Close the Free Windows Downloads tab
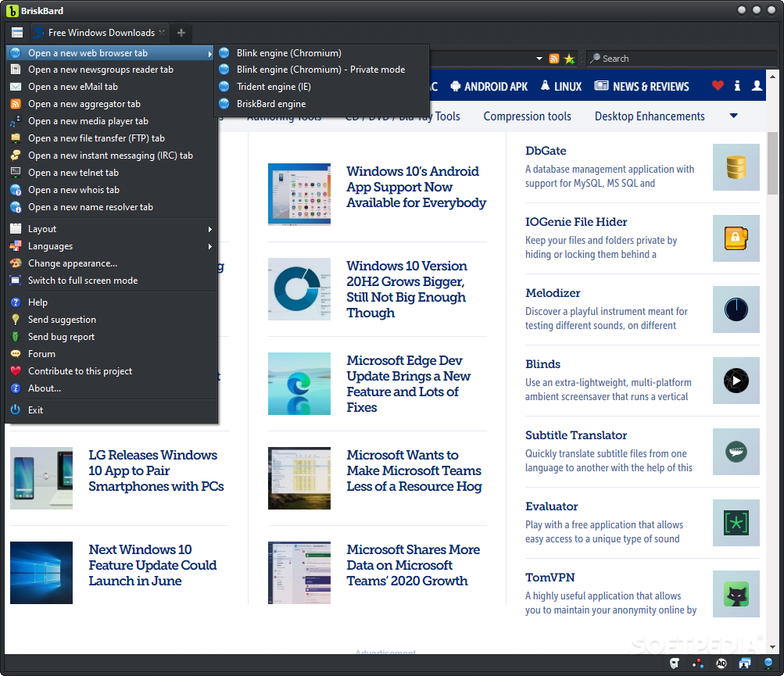This screenshot has width=784, height=676. coord(162,33)
